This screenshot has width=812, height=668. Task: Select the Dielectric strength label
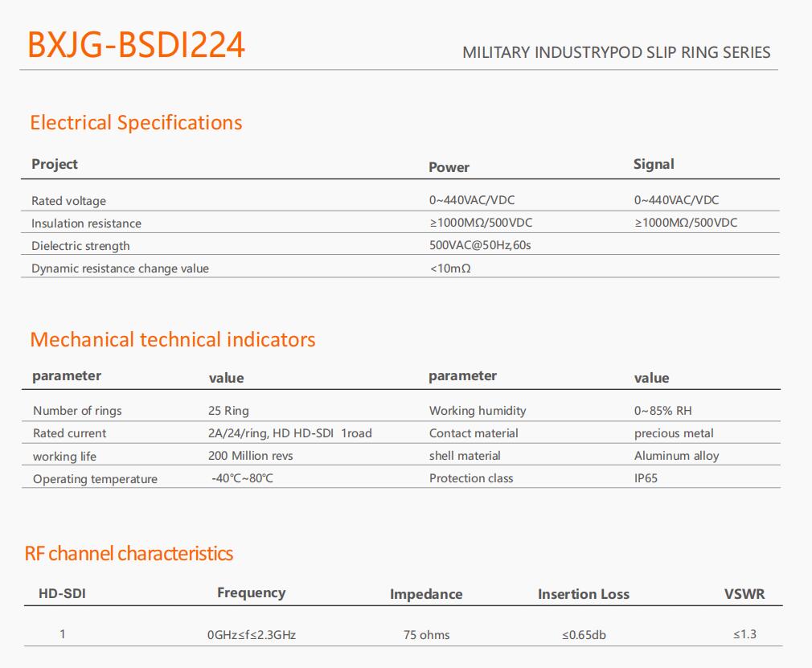click(x=80, y=246)
